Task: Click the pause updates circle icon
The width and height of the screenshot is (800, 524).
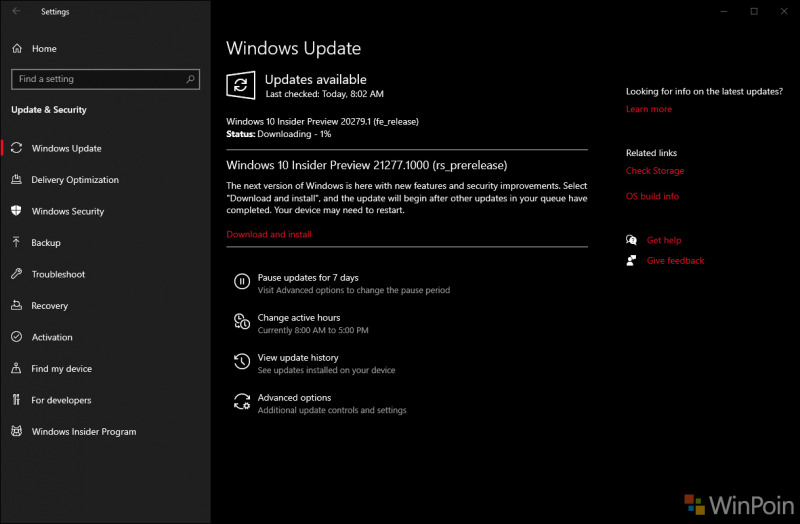Action: coord(242,281)
